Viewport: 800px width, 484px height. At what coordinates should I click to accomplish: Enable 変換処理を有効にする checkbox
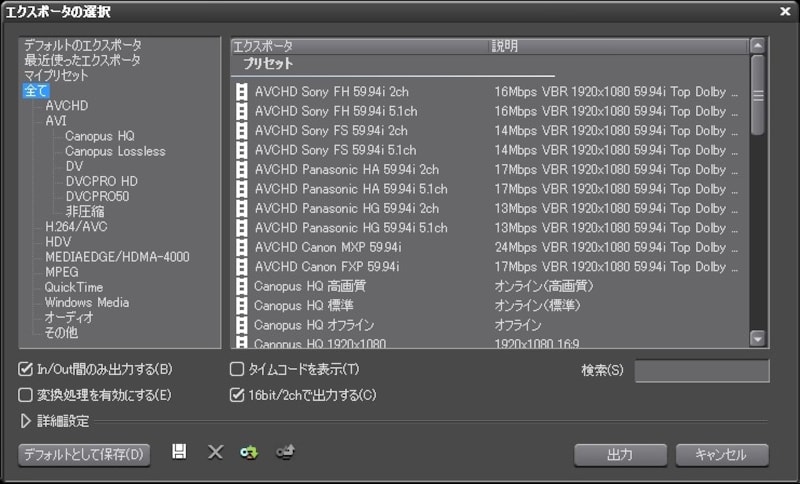[x=25, y=395]
